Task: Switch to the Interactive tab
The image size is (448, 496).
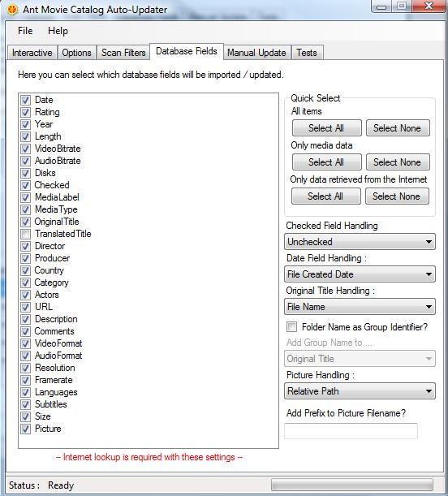Action: point(32,53)
